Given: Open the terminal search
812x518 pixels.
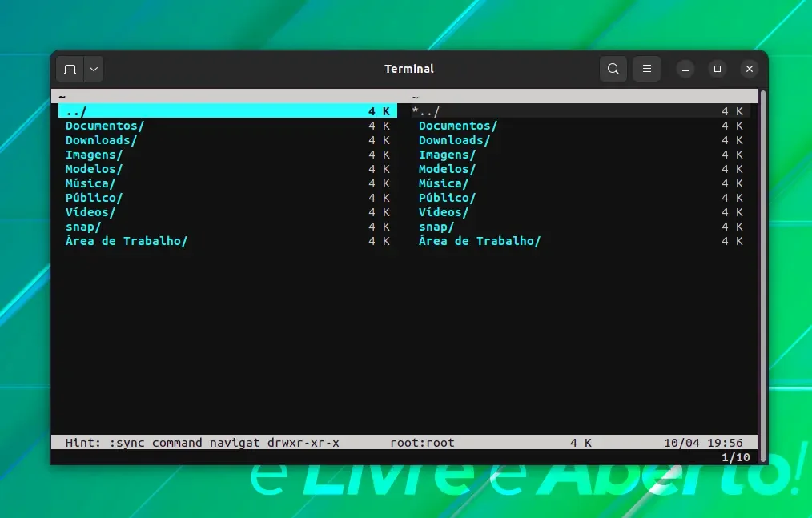Looking at the screenshot, I should click(613, 69).
